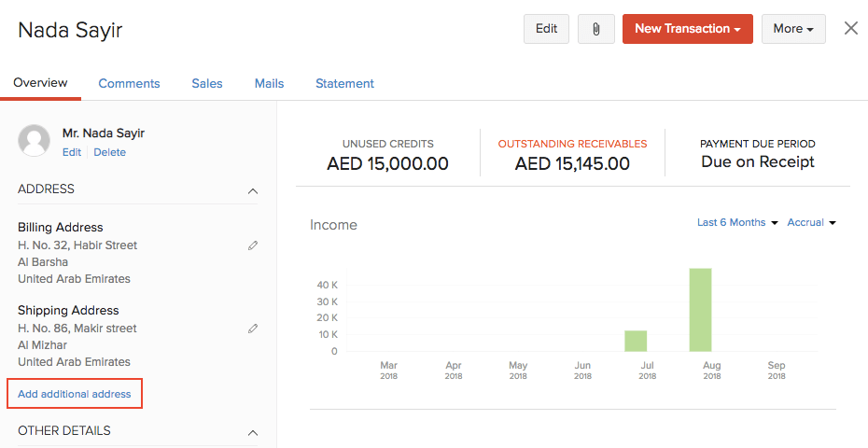The width and height of the screenshot is (868, 448).
Task: Click Add additional address link
Action: click(75, 394)
